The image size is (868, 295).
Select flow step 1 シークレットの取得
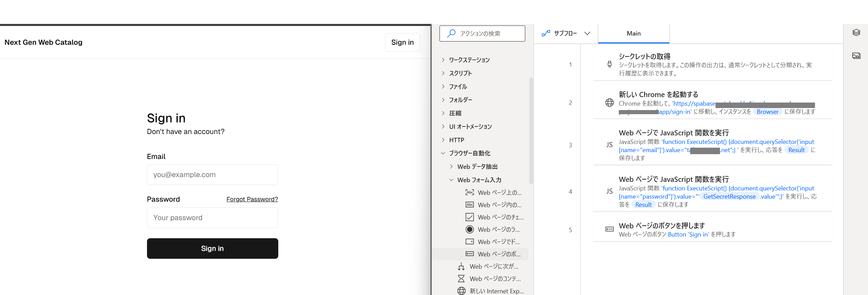click(712, 64)
